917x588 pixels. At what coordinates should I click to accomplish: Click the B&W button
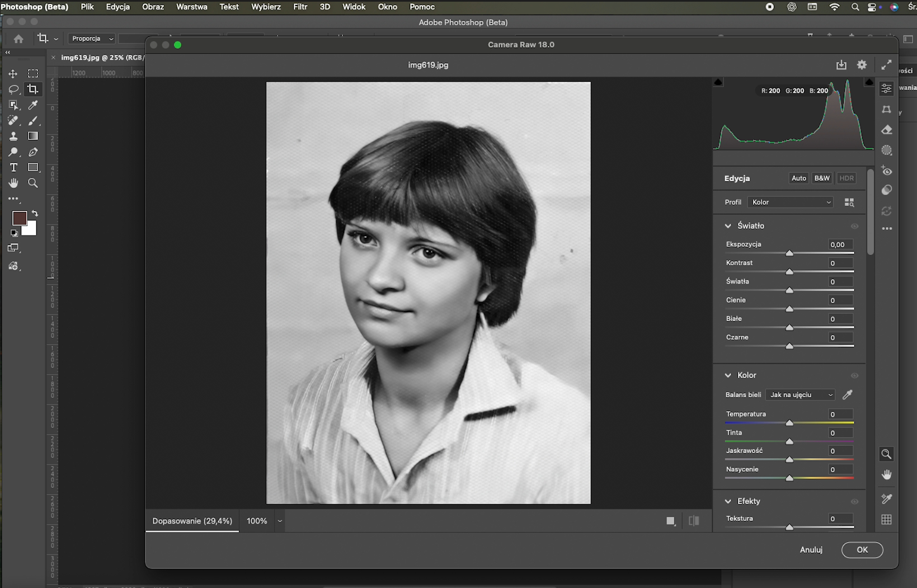point(822,178)
